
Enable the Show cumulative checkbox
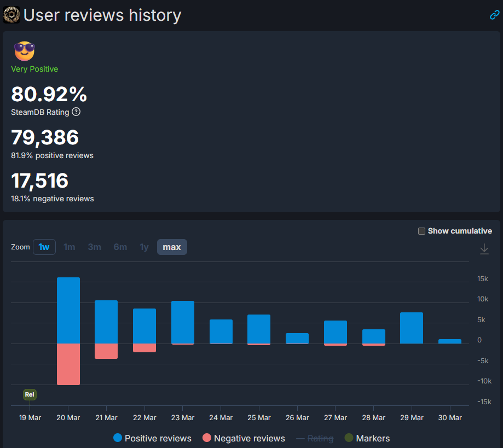421,231
